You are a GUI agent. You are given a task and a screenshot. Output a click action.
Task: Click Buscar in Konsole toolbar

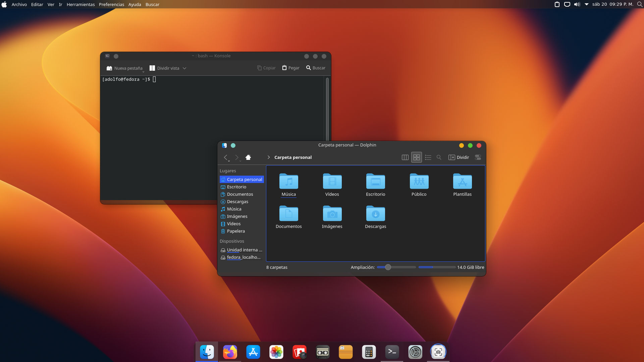tap(316, 68)
